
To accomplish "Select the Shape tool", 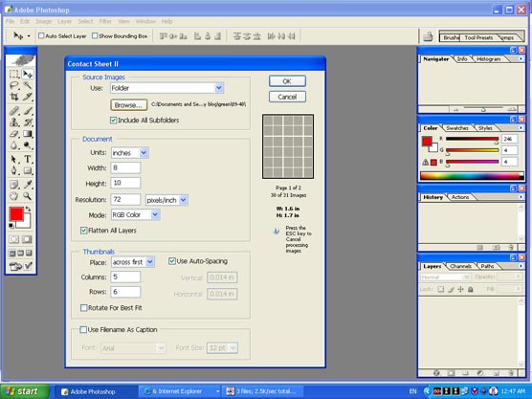I will (x=28, y=170).
